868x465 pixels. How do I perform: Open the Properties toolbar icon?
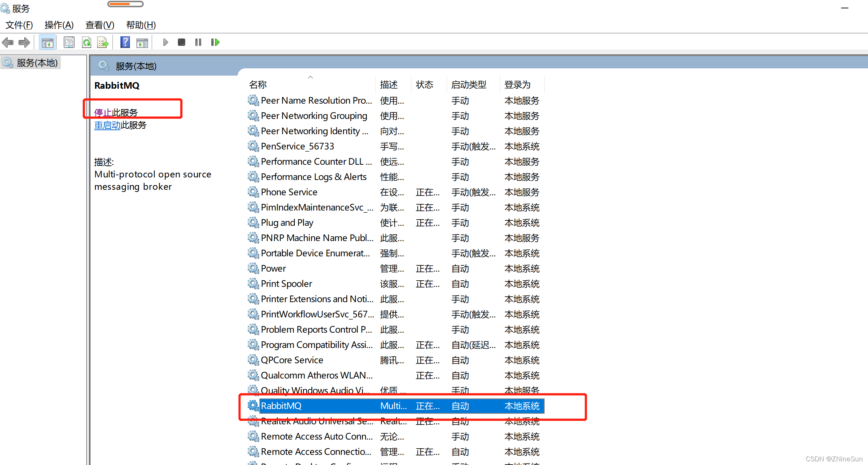[69, 43]
